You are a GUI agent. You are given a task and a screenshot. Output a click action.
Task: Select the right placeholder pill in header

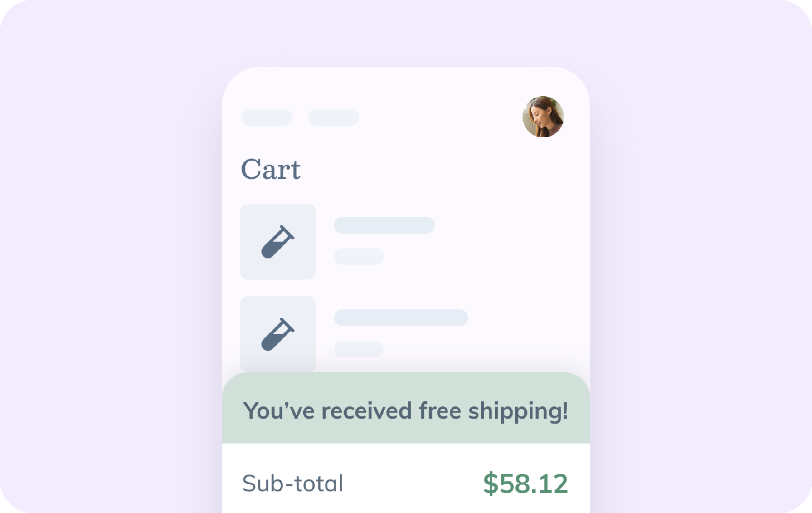click(x=333, y=117)
